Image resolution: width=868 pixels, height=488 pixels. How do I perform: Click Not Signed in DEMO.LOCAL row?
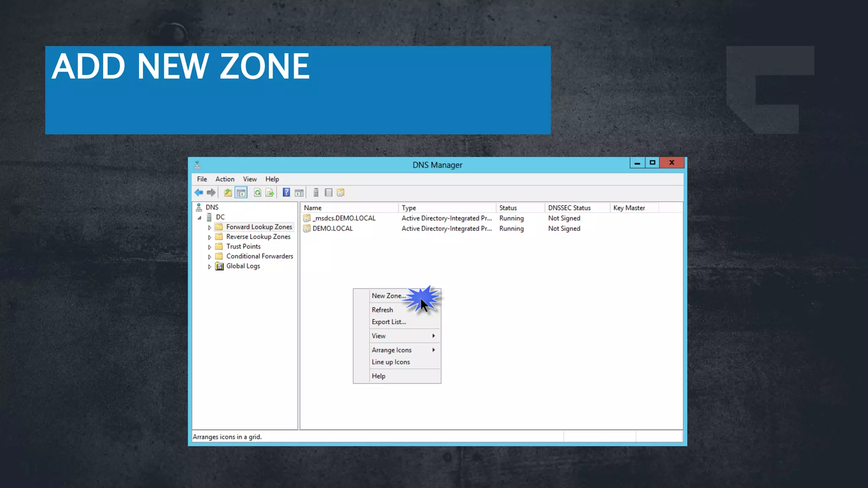(x=564, y=228)
